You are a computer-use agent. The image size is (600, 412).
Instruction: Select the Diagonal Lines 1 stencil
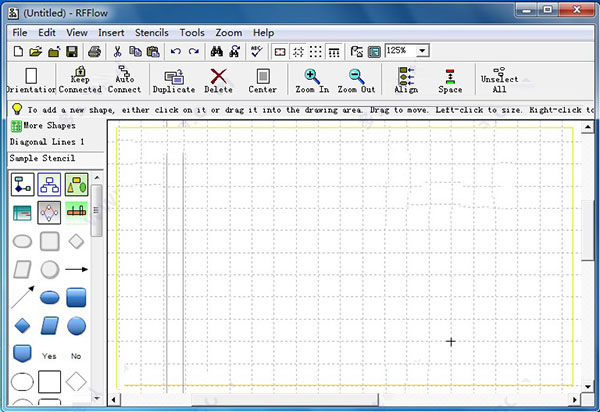pyautogui.click(x=47, y=142)
